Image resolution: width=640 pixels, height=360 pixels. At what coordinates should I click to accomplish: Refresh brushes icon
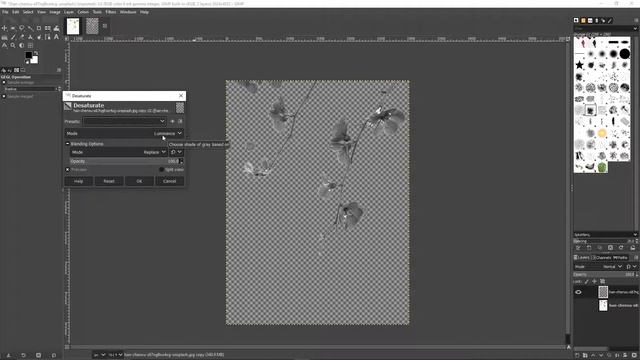click(621, 248)
